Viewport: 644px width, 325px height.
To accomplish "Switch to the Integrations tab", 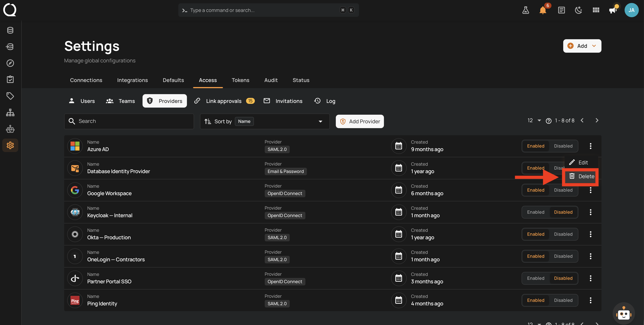I will (x=132, y=80).
